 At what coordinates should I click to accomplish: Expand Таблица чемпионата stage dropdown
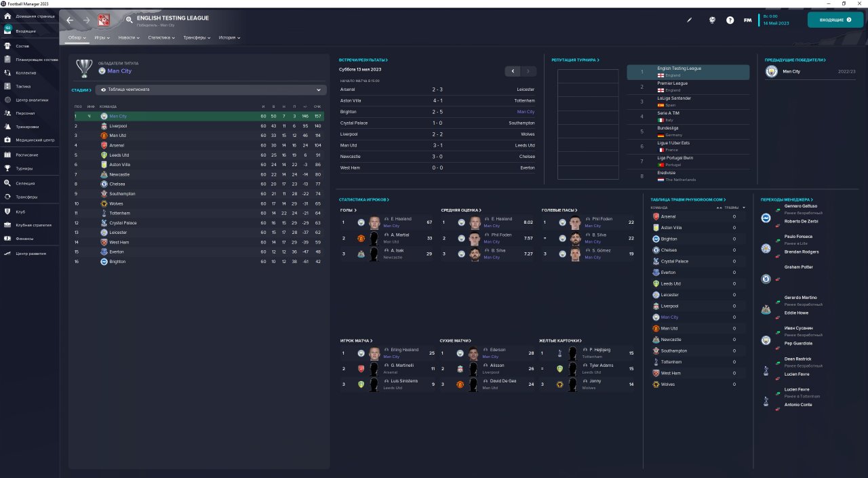point(211,89)
